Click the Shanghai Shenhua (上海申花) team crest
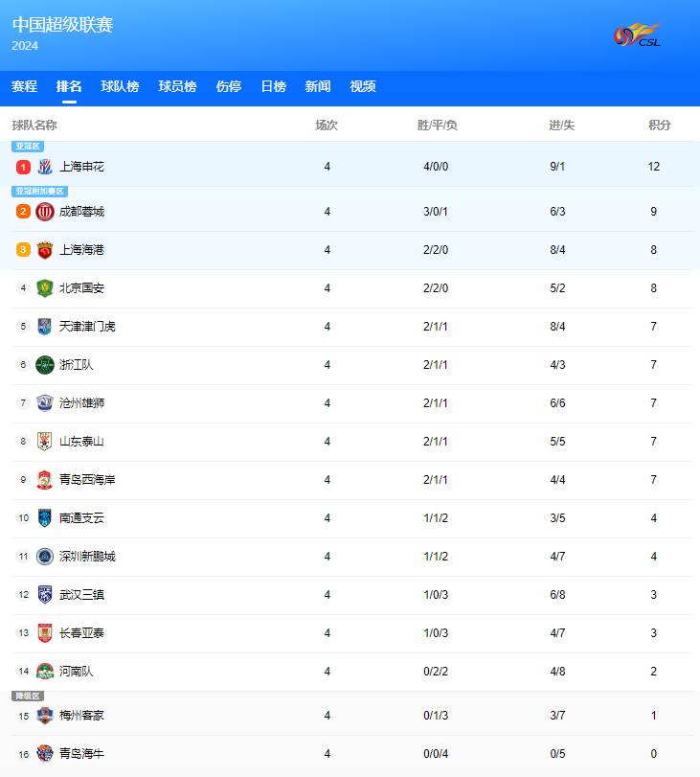The width and height of the screenshot is (700, 777). click(45, 167)
